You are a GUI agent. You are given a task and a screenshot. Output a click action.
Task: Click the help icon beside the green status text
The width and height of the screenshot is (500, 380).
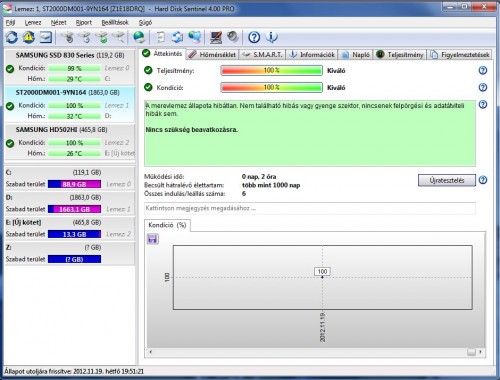coord(483,104)
